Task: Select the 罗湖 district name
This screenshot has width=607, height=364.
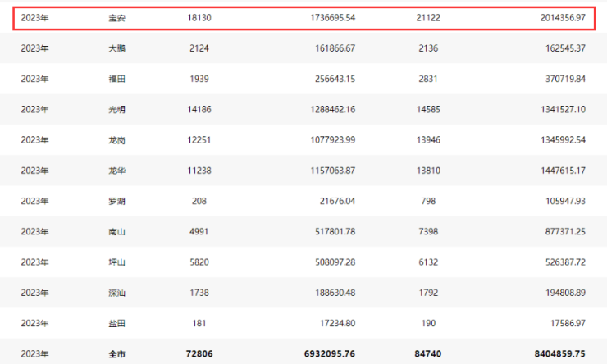Action: pyautogui.click(x=116, y=201)
